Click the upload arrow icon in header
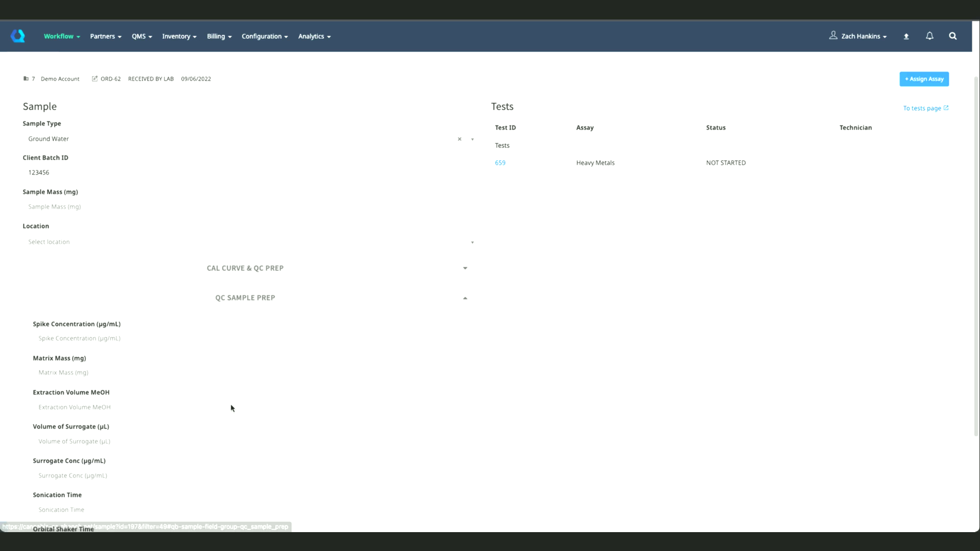 pos(906,36)
